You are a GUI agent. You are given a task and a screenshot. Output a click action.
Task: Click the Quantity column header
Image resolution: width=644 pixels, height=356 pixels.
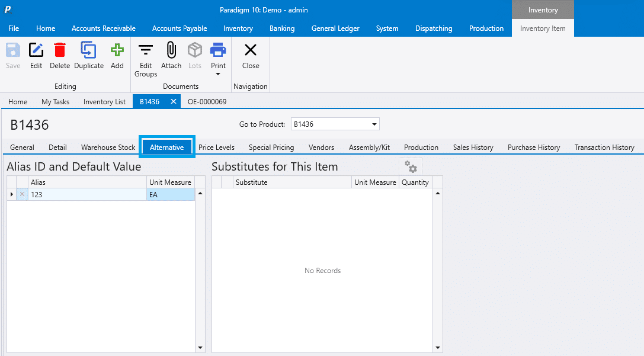click(x=415, y=182)
